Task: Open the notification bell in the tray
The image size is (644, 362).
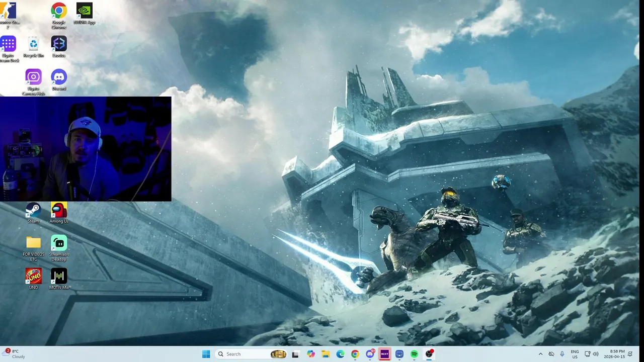Action: coord(630,354)
